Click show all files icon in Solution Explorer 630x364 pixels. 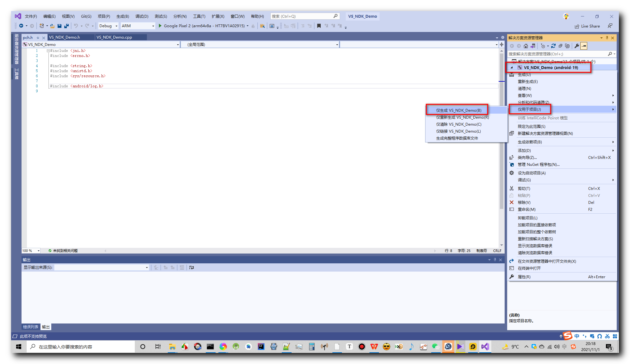[x=567, y=46]
